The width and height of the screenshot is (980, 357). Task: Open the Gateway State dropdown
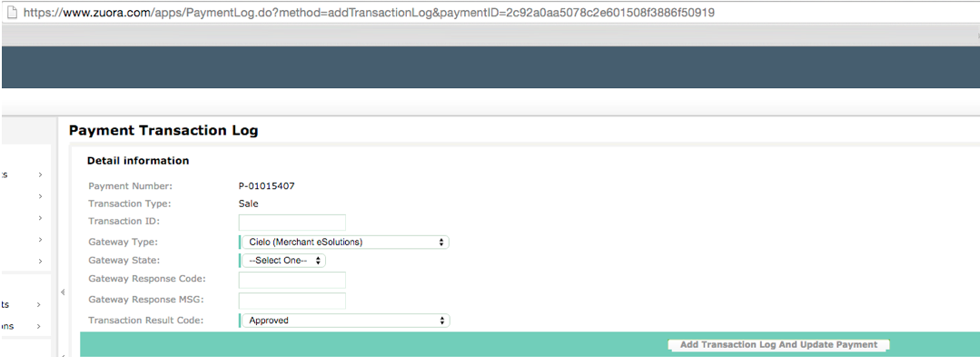[283, 261]
